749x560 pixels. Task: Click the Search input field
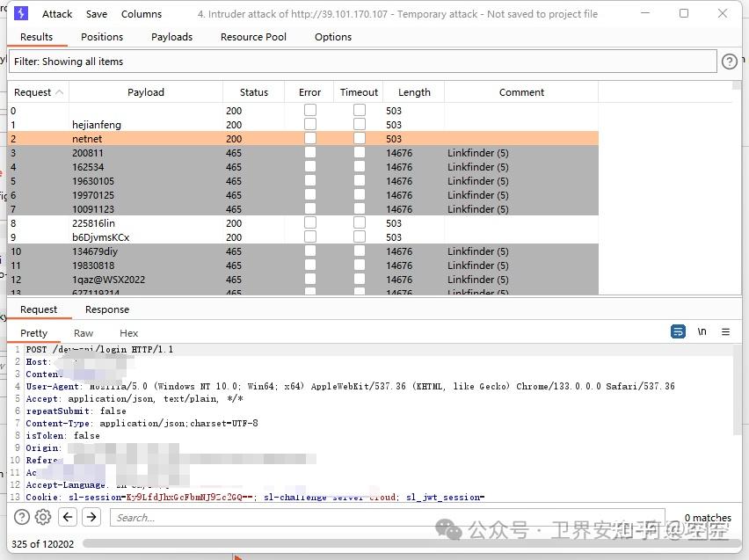pyautogui.click(x=387, y=518)
